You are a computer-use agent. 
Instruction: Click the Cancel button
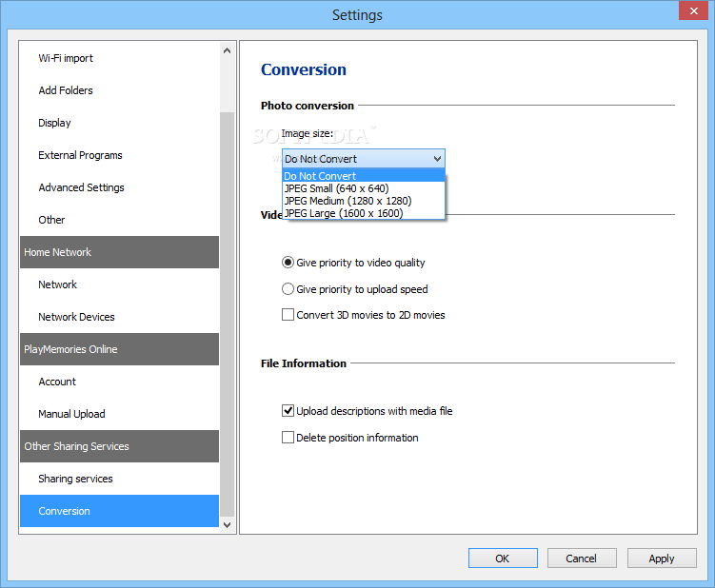tap(582, 559)
